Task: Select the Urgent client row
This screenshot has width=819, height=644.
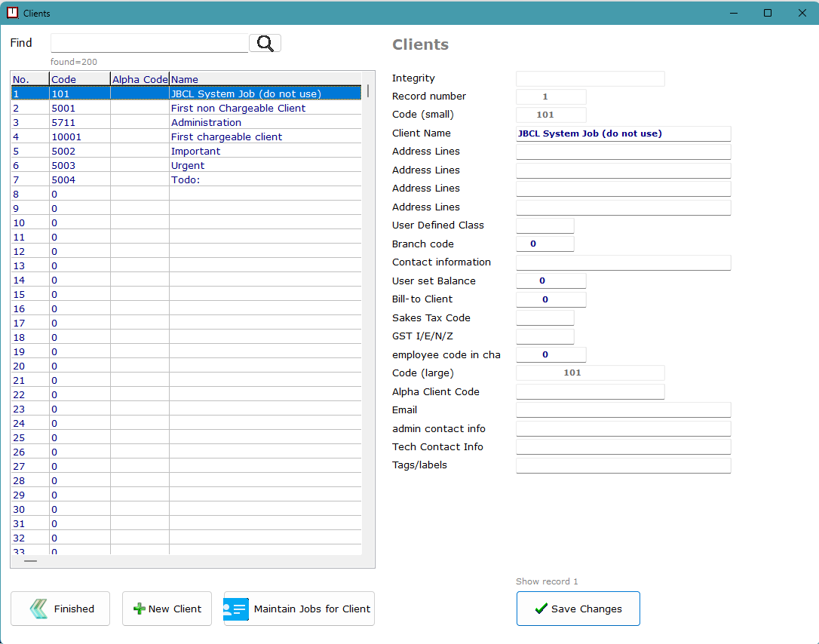Action: (x=188, y=165)
